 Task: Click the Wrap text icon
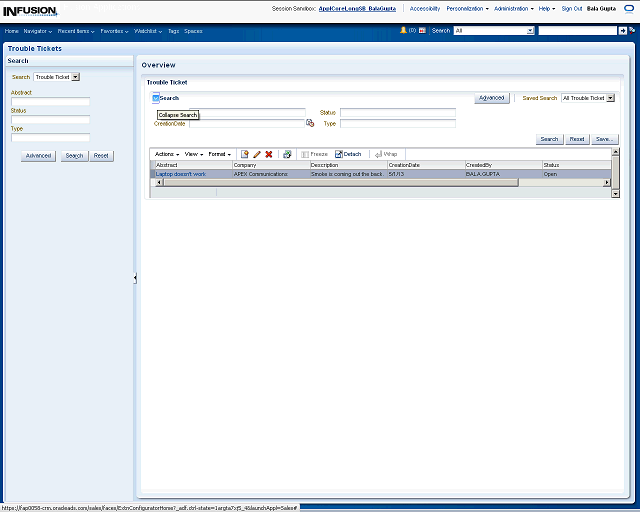[x=386, y=154]
